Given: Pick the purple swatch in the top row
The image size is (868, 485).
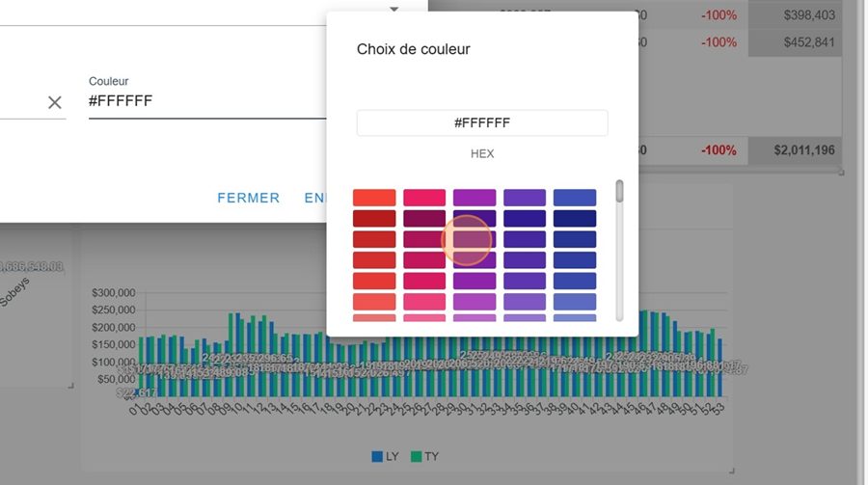Looking at the screenshot, I should [x=475, y=198].
